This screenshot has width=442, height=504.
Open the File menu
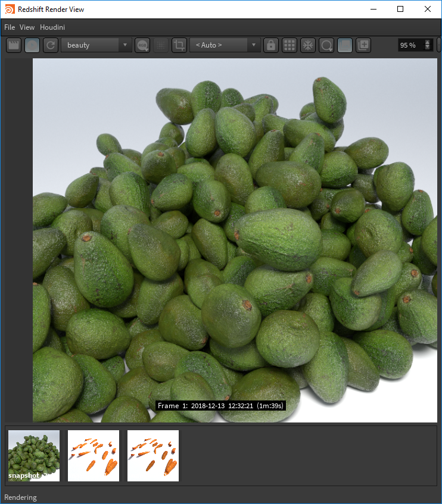click(x=10, y=27)
